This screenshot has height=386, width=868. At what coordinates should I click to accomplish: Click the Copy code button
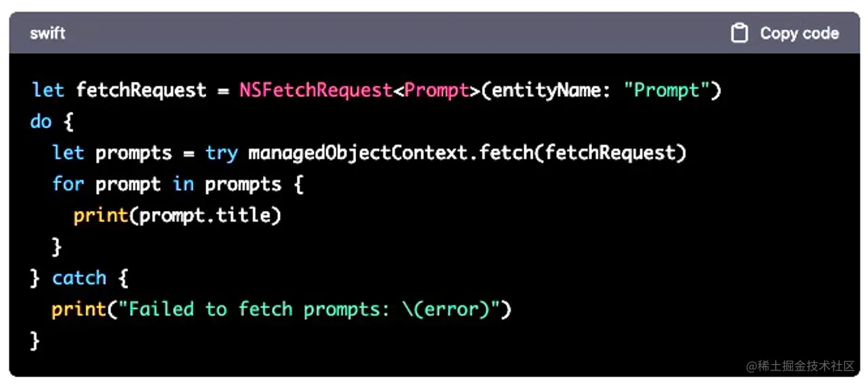785,33
